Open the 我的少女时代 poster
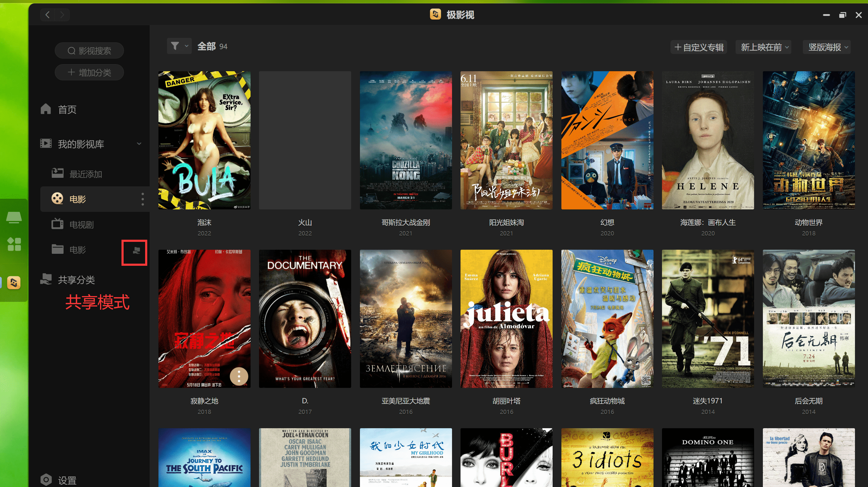 point(406,458)
